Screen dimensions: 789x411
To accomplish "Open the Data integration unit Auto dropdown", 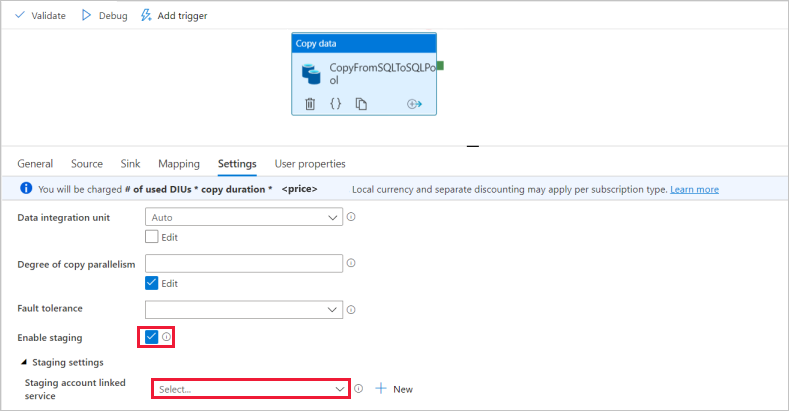I will point(244,217).
